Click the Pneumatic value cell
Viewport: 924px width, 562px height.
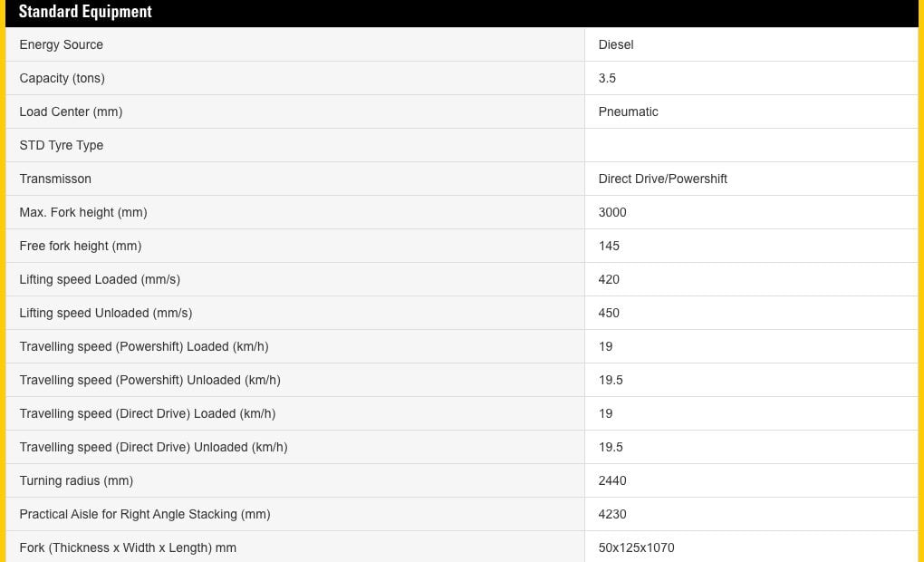[x=629, y=111]
